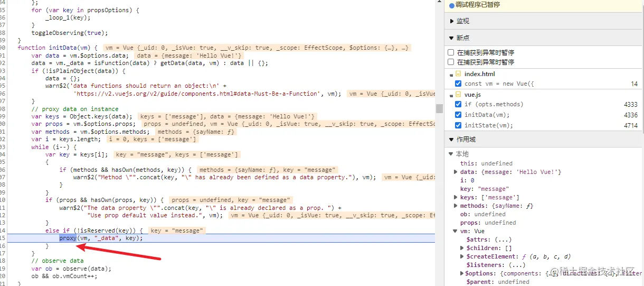The width and height of the screenshot is (644, 286).
Task: Click line number 4714 in the breakpoints list
Action: coord(630,125)
